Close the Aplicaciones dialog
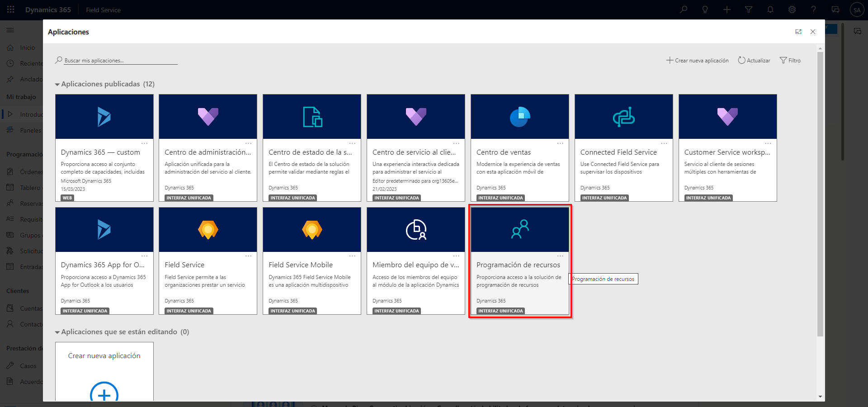868x407 pixels. click(x=813, y=32)
